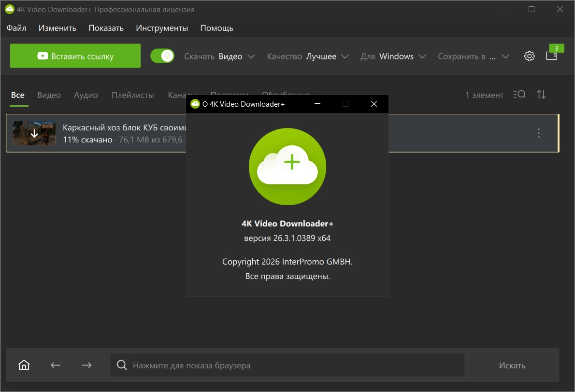Open the Показать menu
Screen dimensions: 575x392
pos(106,28)
